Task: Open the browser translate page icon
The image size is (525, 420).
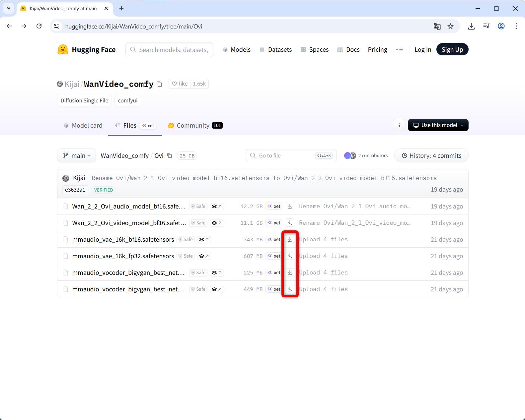Action: [x=437, y=27]
